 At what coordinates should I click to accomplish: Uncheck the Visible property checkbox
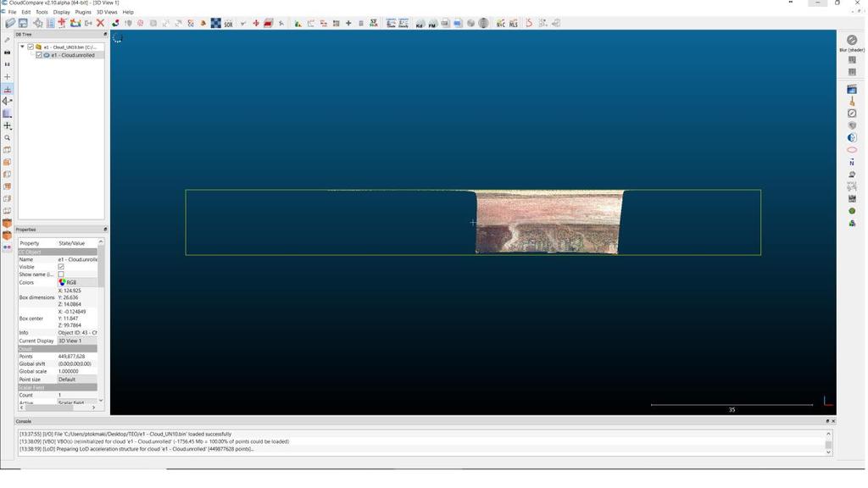tap(61, 267)
